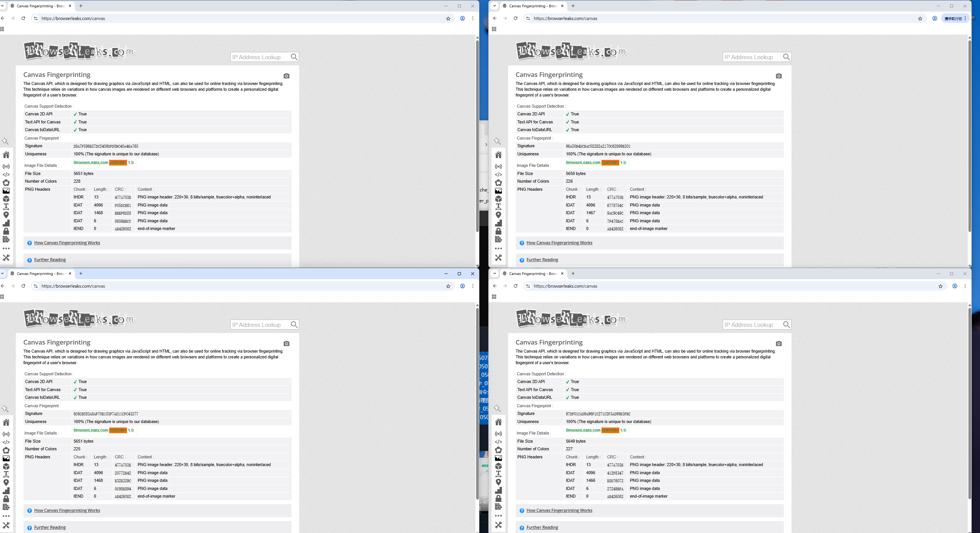The height and width of the screenshot is (533, 980).
Task: Click the BrowserLeaks.com logo in bottom-left page
Action: [80, 319]
